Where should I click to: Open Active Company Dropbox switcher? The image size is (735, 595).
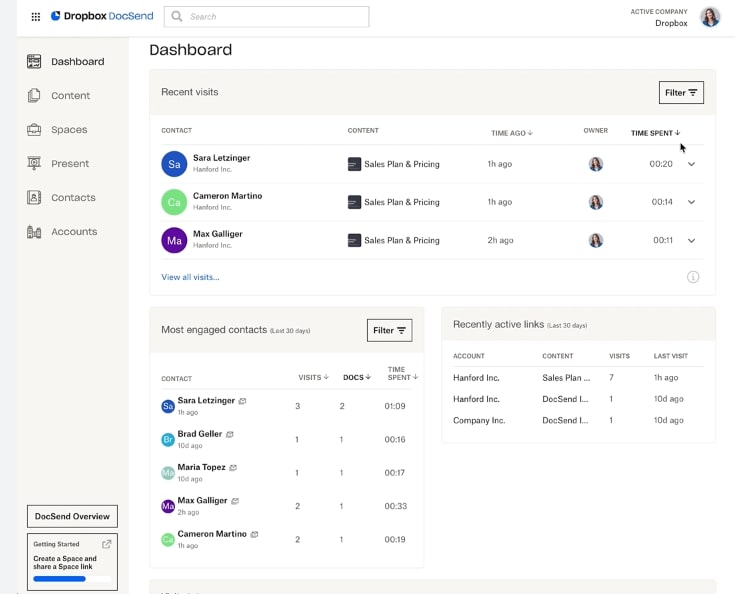point(659,17)
